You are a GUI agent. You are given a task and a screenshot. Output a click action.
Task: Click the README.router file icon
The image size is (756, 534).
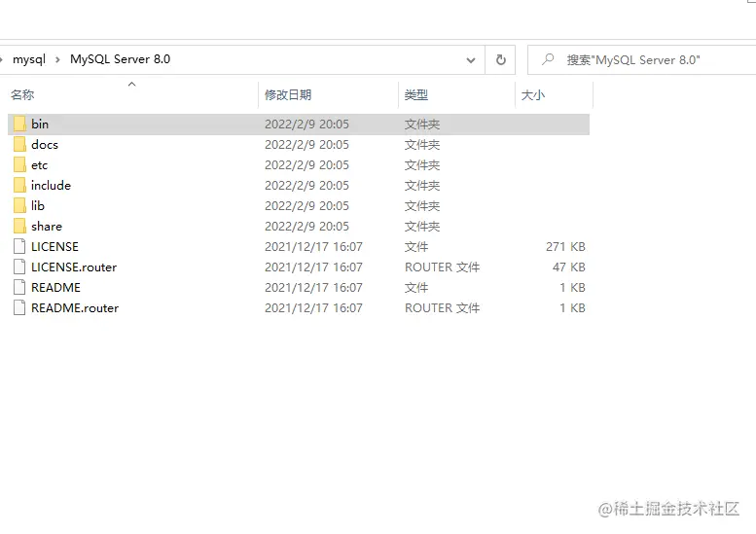(19, 307)
